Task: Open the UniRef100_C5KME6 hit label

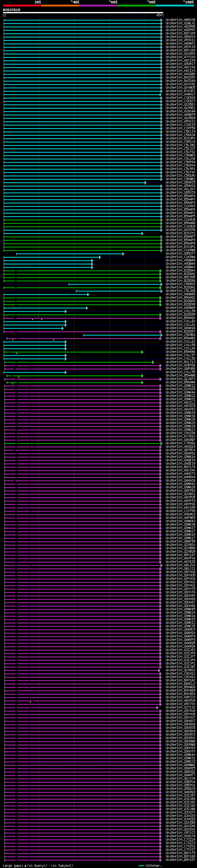Action: click(x=180, y=335)
